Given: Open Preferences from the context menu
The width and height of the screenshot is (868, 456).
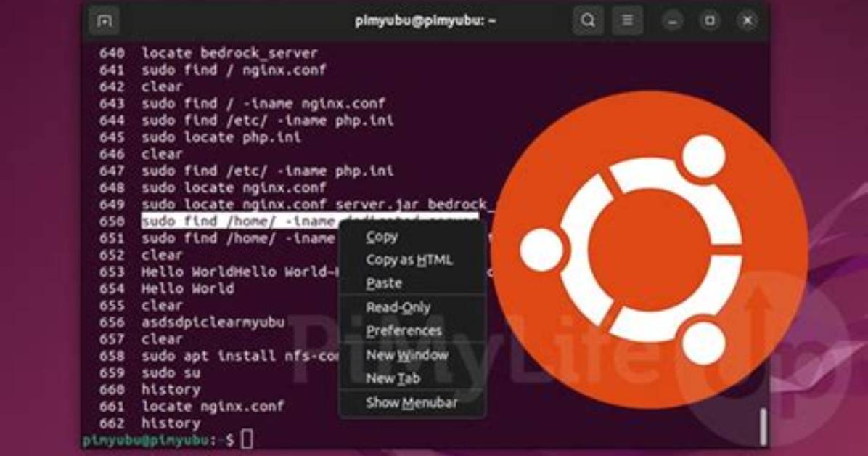Looking at the screenshot, I should point(404,331).
